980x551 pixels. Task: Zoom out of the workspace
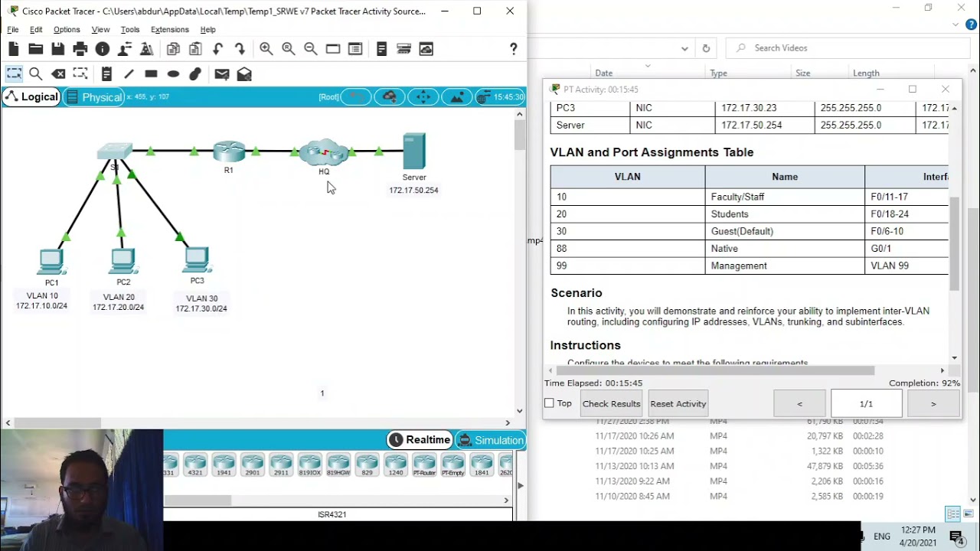(x=310, y=49)
